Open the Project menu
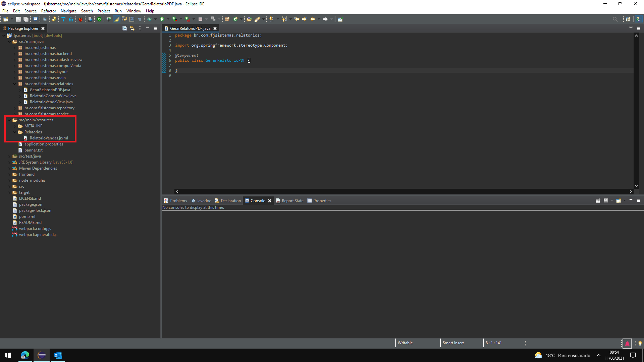644x362 pixels. coord(104,11)
